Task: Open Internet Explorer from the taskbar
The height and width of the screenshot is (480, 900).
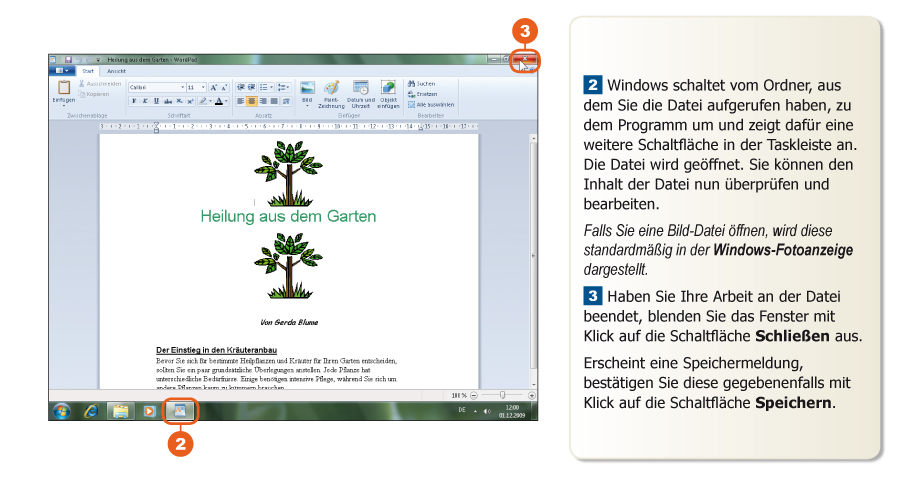Action: 91,410
